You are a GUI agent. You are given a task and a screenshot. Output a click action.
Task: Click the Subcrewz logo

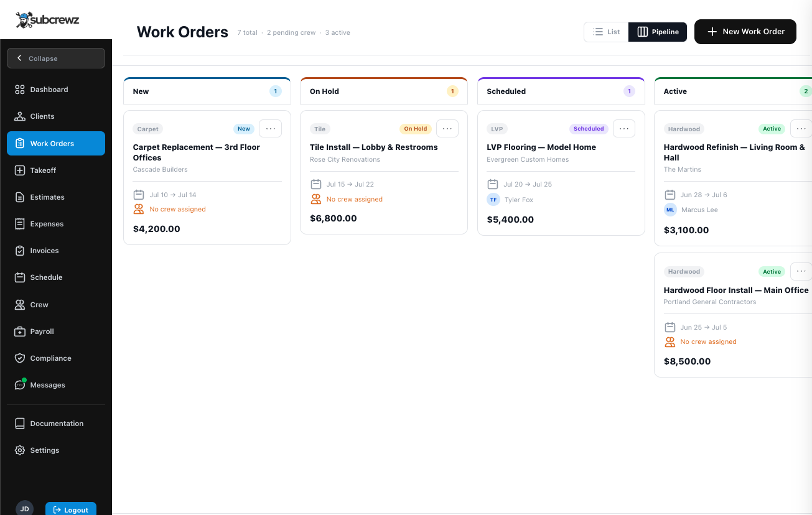[x=47, y=20]
